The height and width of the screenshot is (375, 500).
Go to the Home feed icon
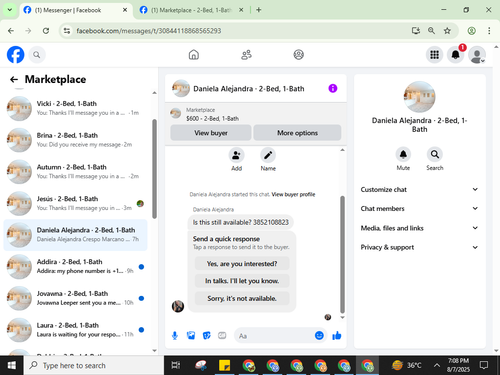194,55
